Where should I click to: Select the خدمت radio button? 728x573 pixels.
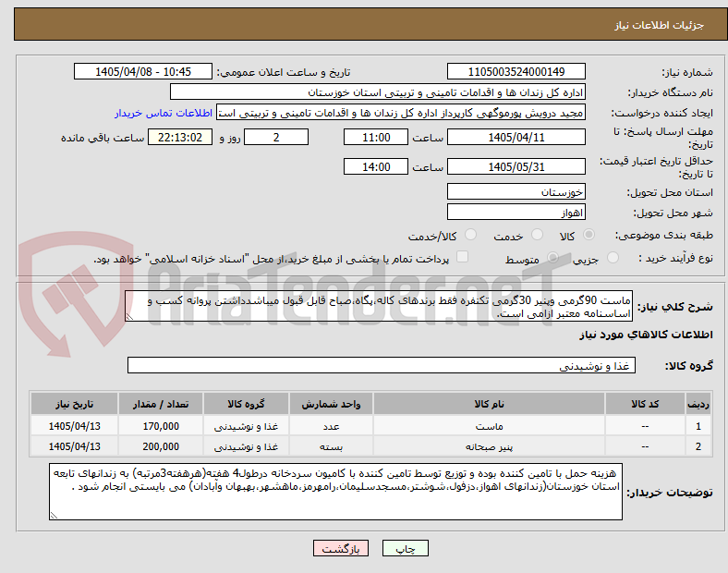(537, 235)
